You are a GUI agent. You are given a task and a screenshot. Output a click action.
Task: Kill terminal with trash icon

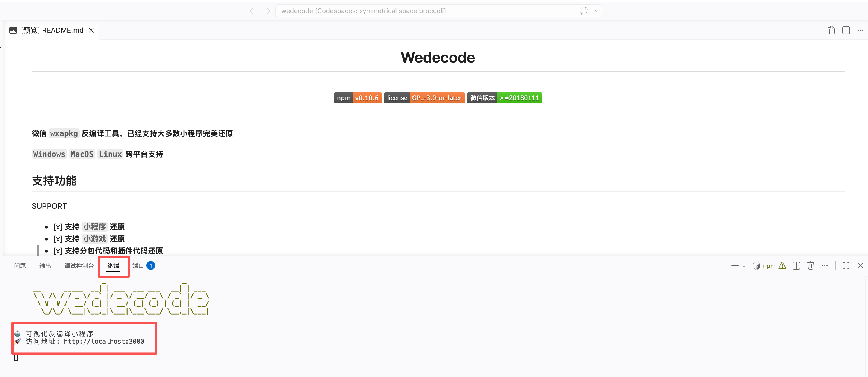pos(810,266)
